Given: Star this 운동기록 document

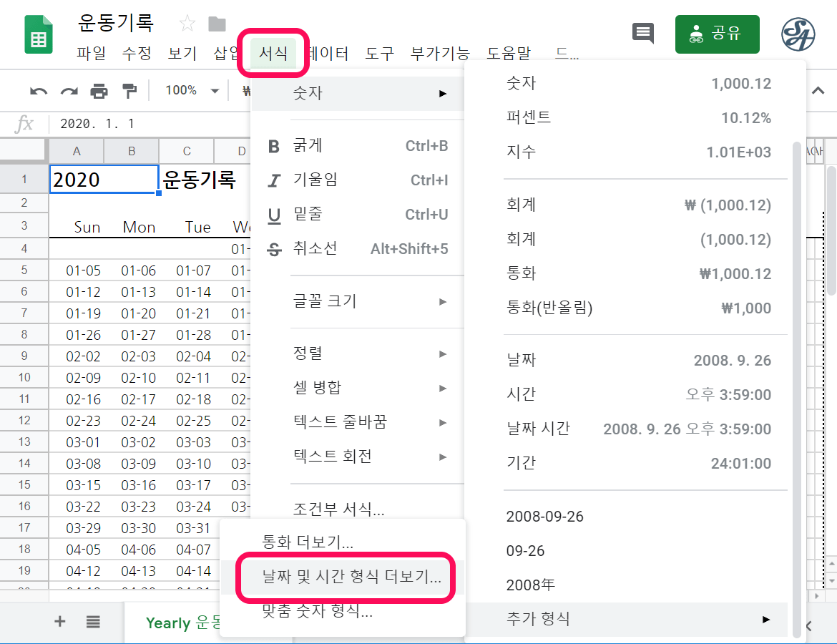Looking at the screenshot, I should (x=187, y=24).
